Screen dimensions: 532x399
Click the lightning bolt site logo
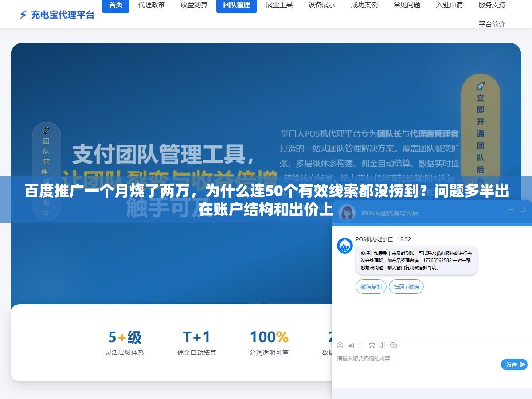coord(23,15)
